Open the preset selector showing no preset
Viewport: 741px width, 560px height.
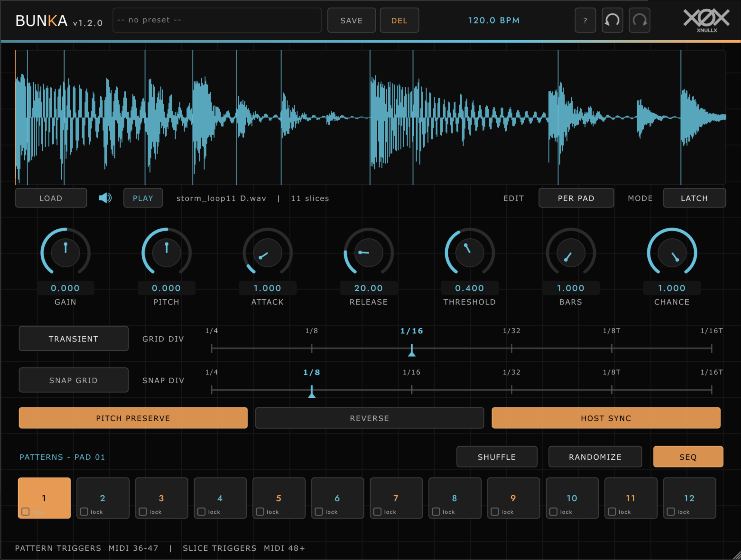[x=217, y=20]
